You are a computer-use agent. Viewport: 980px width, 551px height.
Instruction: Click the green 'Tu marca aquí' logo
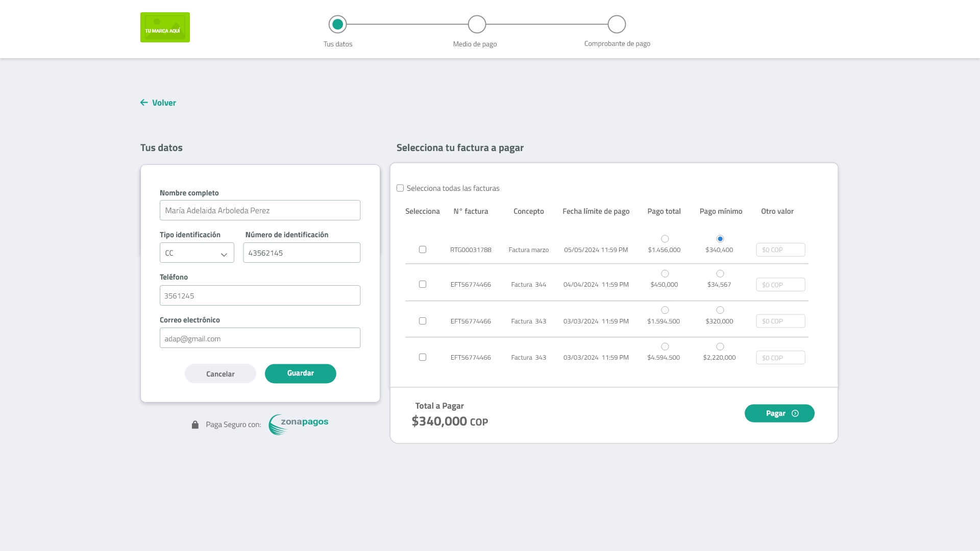165,28
